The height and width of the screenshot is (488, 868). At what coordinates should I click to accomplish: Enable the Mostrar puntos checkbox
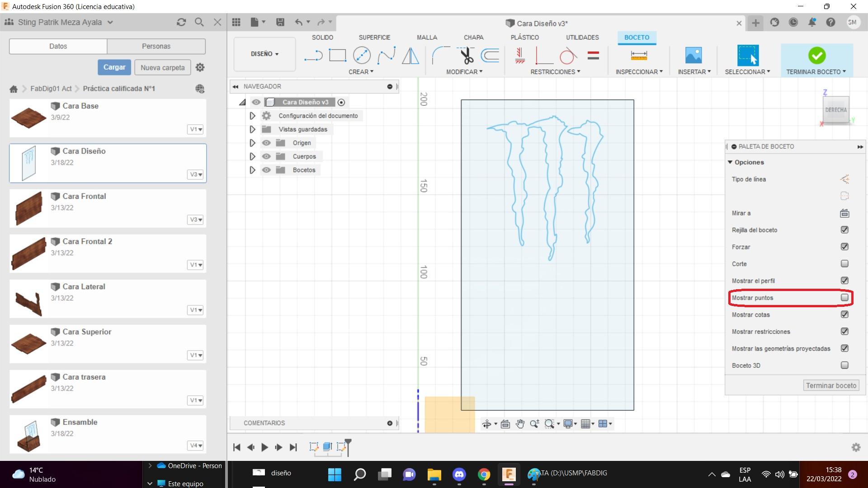pyautogui.click(x=844, y=298)
